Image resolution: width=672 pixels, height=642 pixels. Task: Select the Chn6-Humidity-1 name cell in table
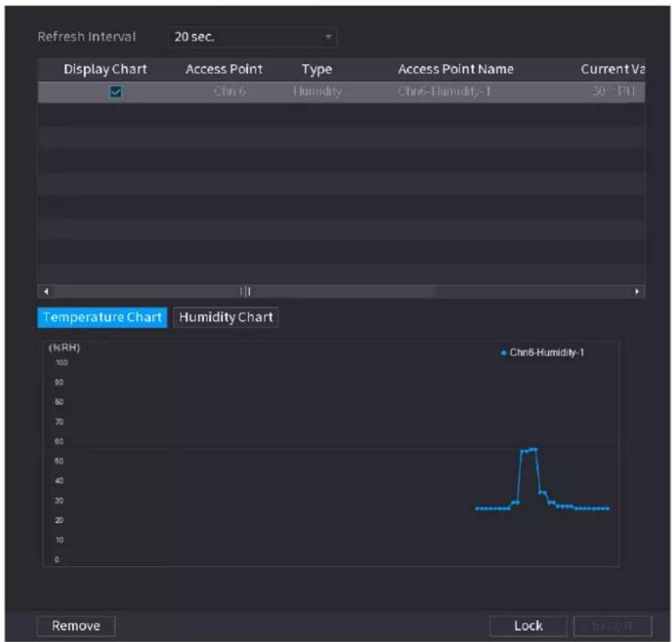(444, 91)
